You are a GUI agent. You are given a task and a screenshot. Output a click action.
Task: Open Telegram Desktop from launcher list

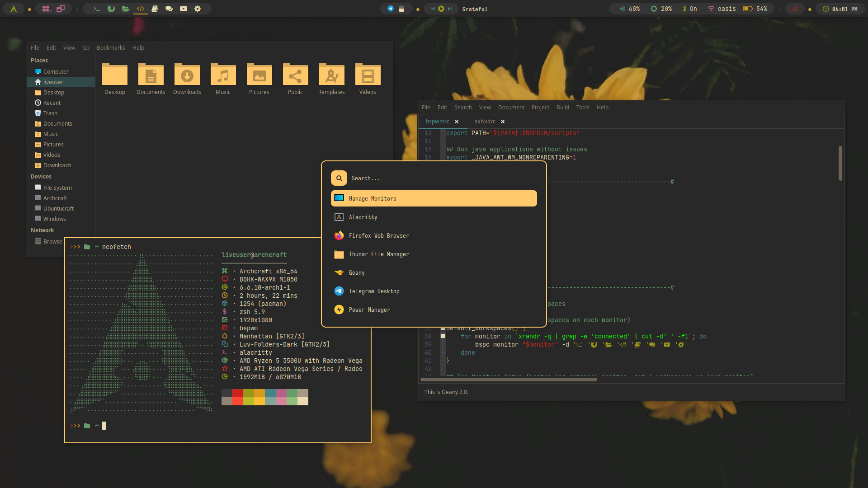(374, 291)
